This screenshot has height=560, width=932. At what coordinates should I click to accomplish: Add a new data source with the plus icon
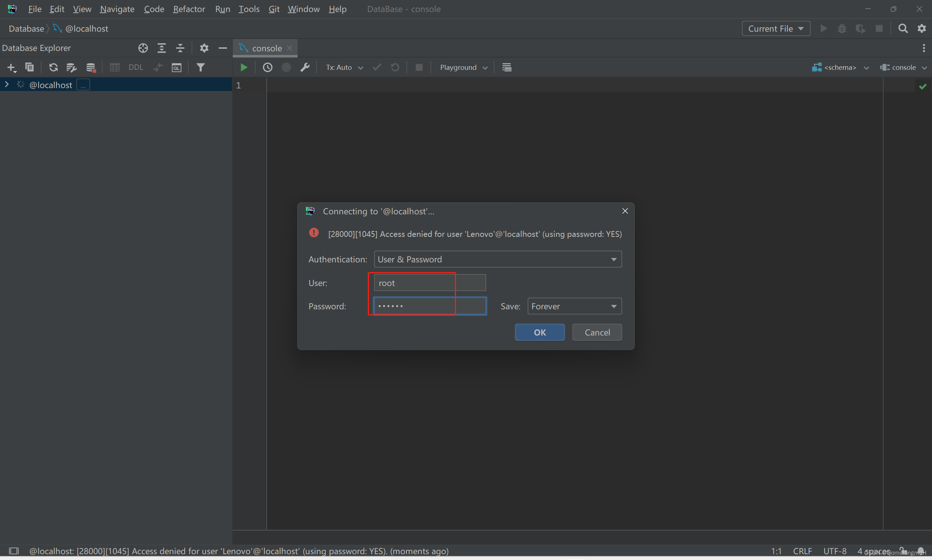point(12,67)
